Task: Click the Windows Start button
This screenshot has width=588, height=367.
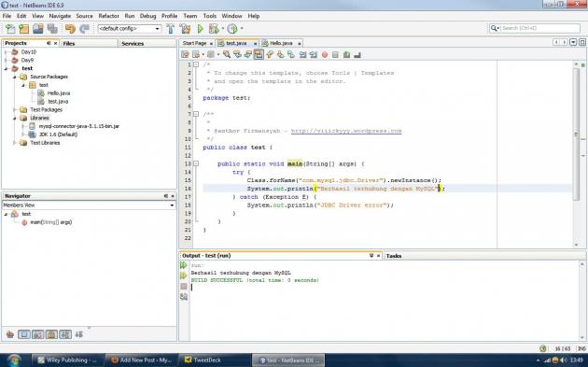Action: (x=13, y=360)
